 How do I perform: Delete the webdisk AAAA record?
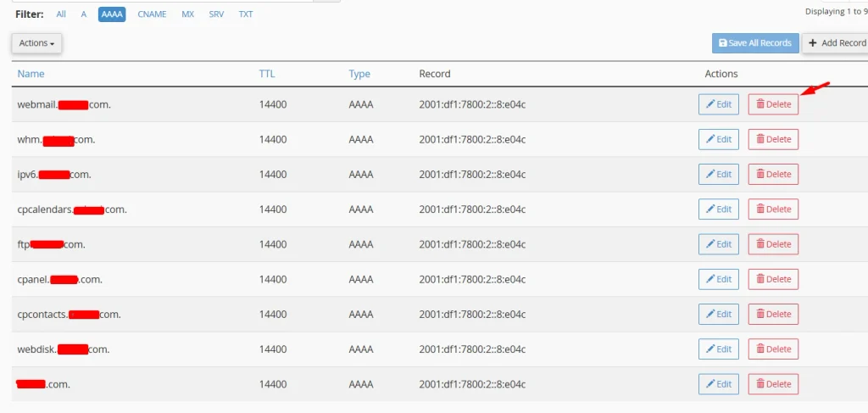(773, 349)
